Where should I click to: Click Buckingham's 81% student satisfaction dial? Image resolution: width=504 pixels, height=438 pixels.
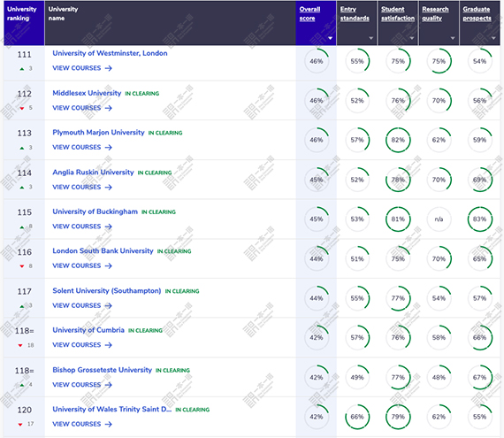click(x=398, y=219)
